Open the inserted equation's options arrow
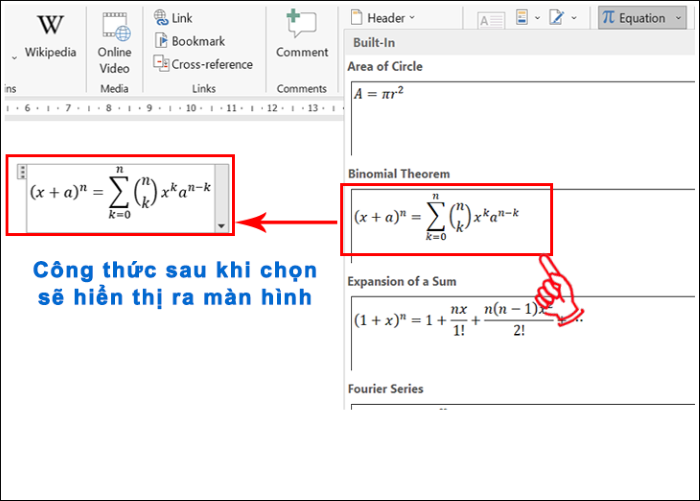700x501 pixels. tap(221, 227)
